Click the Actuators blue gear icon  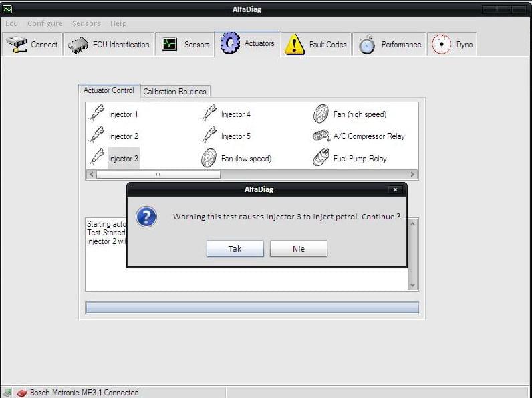(x=230, y=43)
